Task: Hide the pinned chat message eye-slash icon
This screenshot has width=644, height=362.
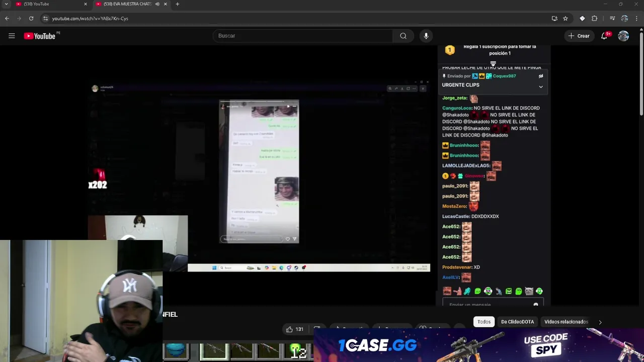Action: click(x=541, y=76)
